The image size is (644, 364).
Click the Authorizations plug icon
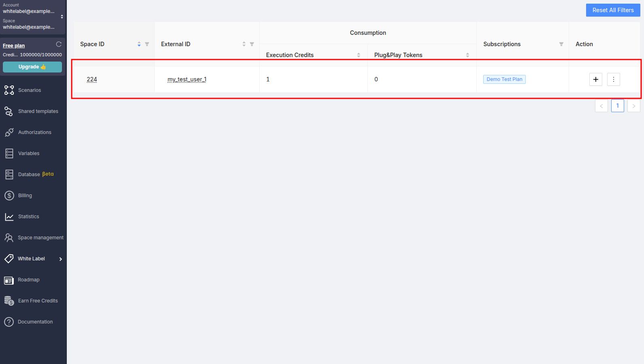9,132
